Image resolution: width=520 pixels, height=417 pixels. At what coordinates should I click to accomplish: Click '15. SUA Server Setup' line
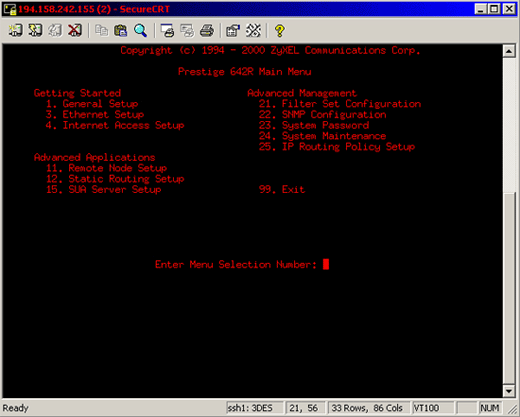pyautogui.click(x=104, y=189)
